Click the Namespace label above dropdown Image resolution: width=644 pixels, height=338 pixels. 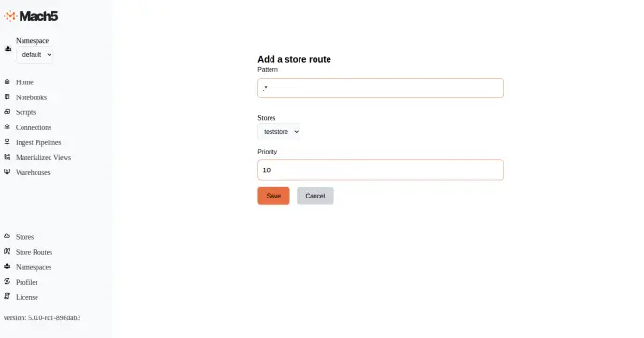coord(33,40)
